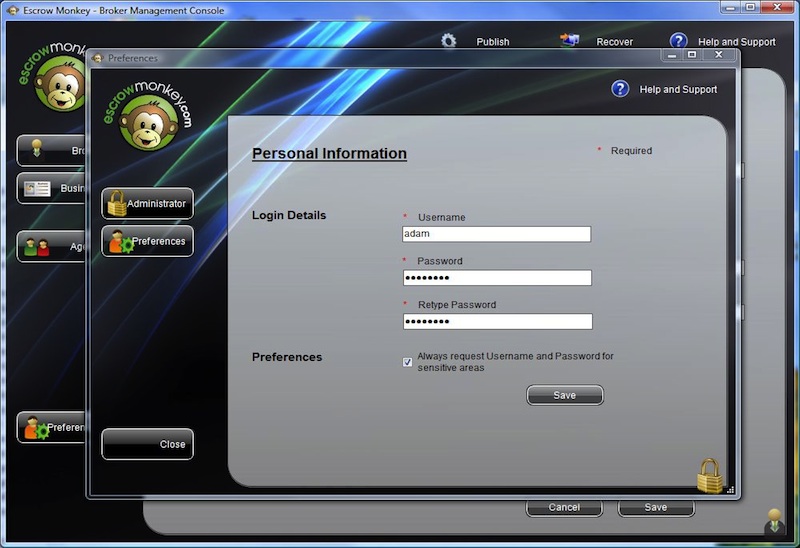Click the padlock icon on Administrator button

(116, 203)
